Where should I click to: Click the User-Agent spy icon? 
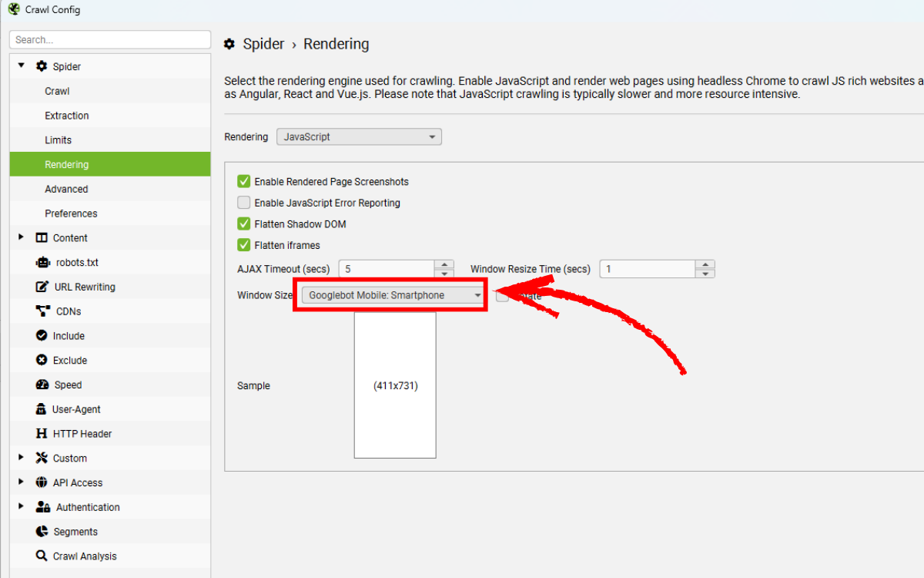pyautogui.click(x=42, y=409)
